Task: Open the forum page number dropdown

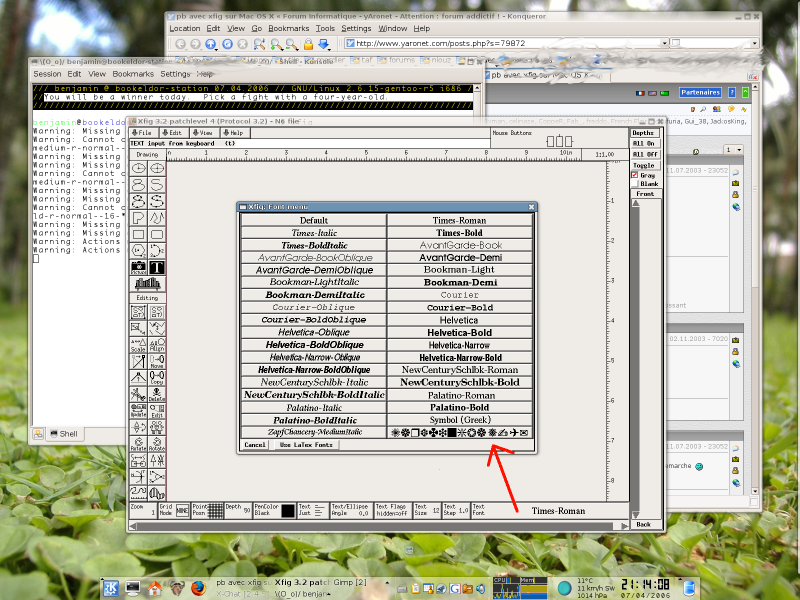Action: click(734, 149)
